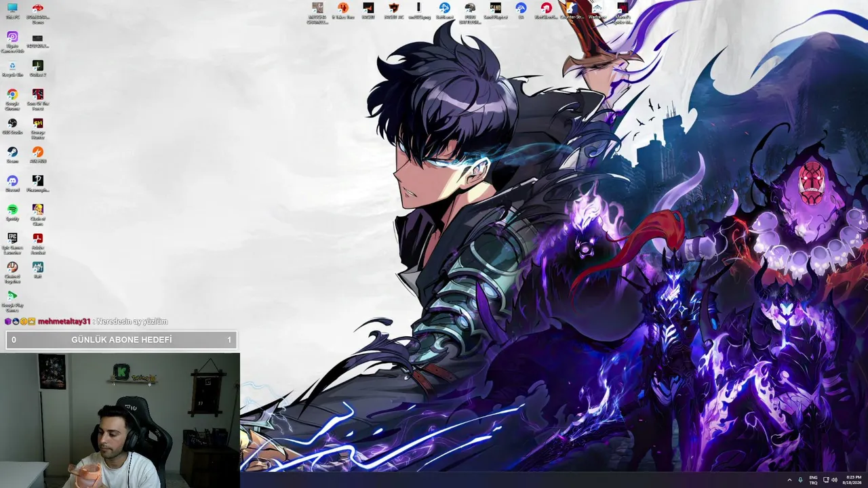This screenshot has width=868, height=488.
Task: Select the Epic Games Launcher icon
Action: [x=12, y=243]
